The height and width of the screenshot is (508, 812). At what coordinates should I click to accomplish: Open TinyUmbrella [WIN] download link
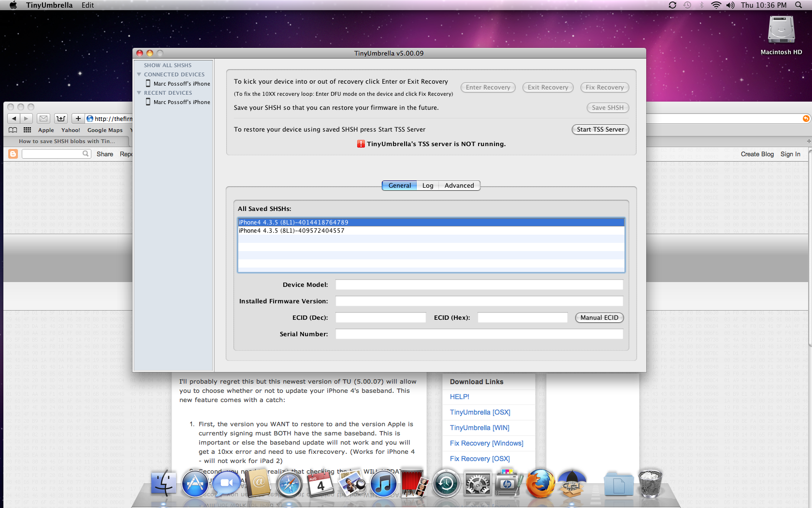479,428
